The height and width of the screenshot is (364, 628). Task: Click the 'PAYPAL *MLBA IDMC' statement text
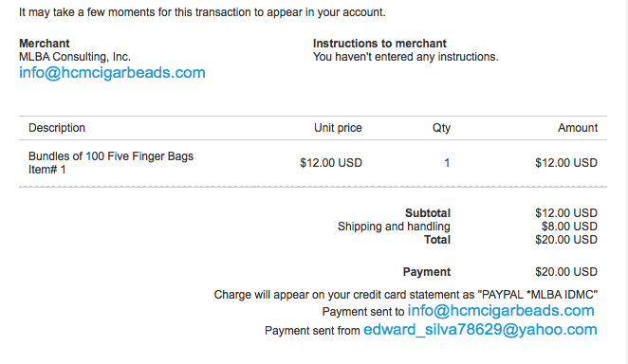pyautogui.click(x=538, y=295)
